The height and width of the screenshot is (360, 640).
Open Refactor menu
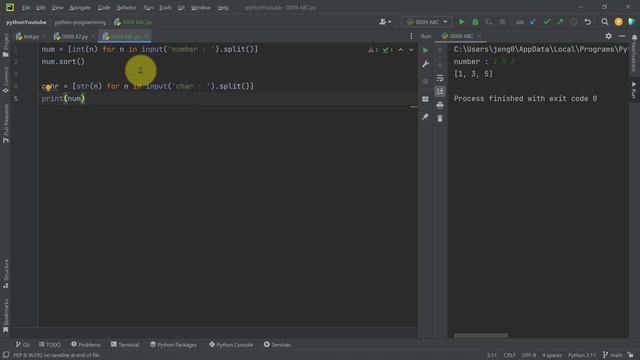[126, 7]
